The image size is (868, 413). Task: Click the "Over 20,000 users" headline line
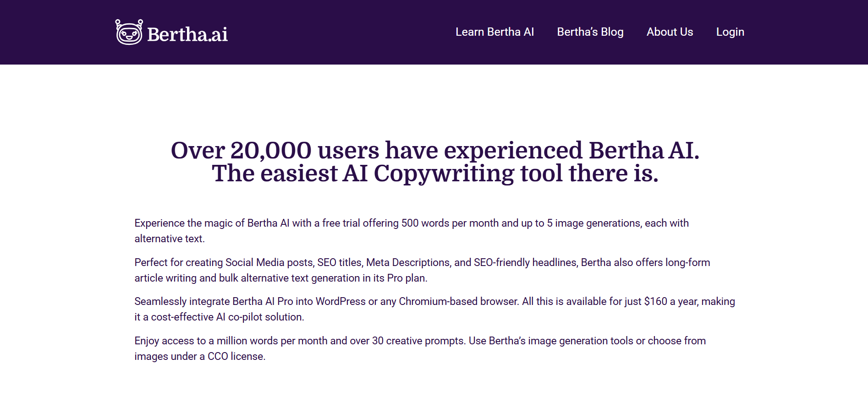click(x=435, y=151)
